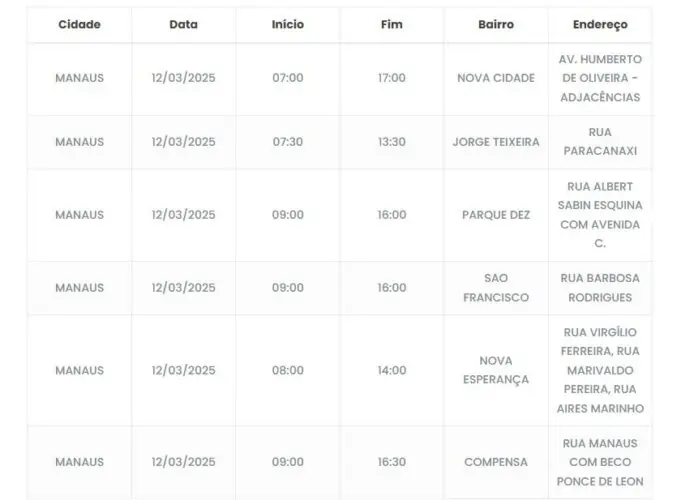Click the 08:00 start time cell

[x=287, y=370]
